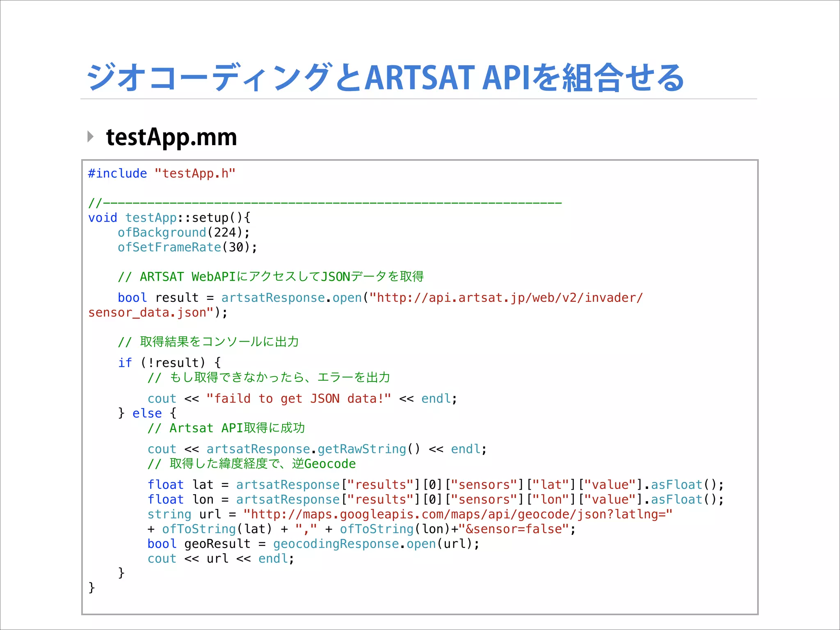This screenshot has height=630, width=840.
Task: Click the slide title mentioning ARTSAT API
Action: (x=386, y=78)
